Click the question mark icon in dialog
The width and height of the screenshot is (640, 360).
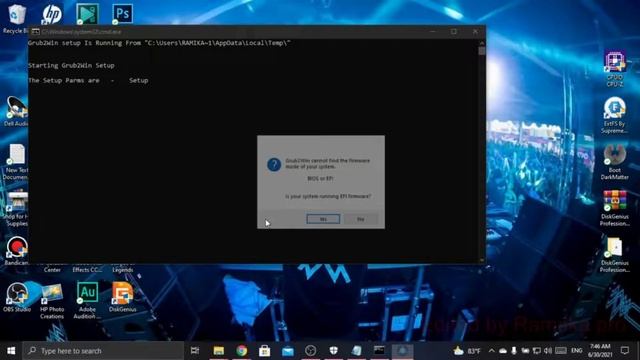(274, 164)
